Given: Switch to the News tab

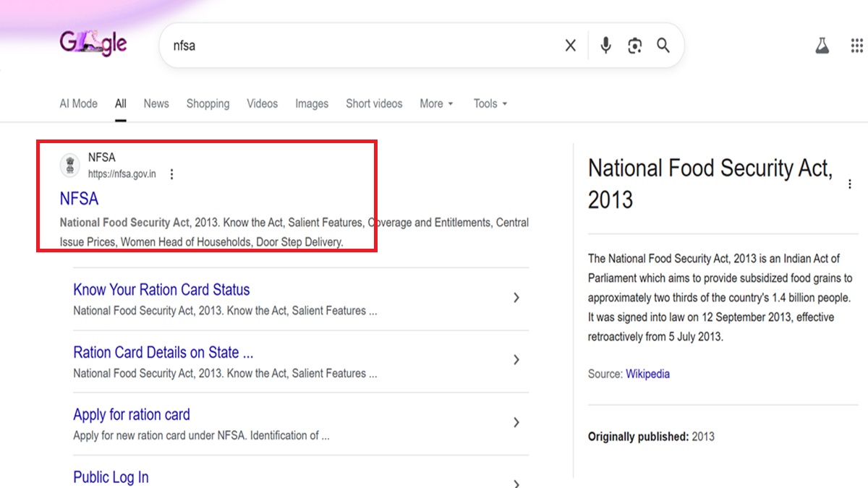Looking at the screenshot, I should pos(156,103).
